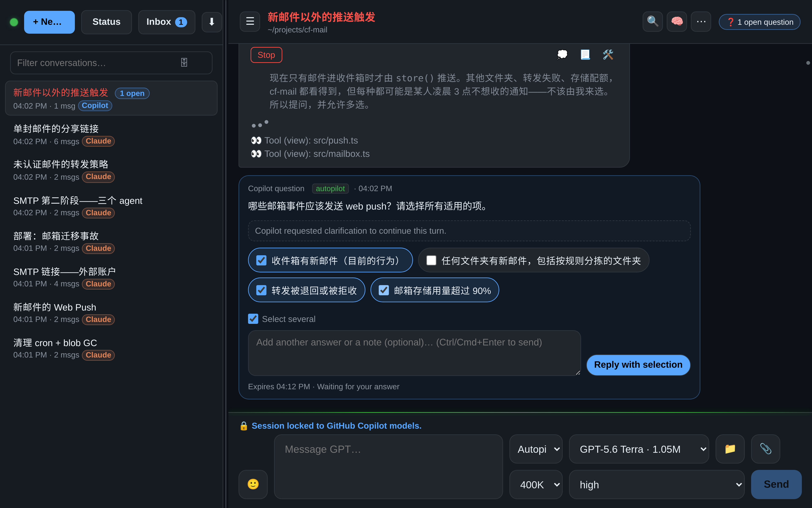
Task: Click Reply with selection
Action: pyautogui.click(x=638, y=365)
